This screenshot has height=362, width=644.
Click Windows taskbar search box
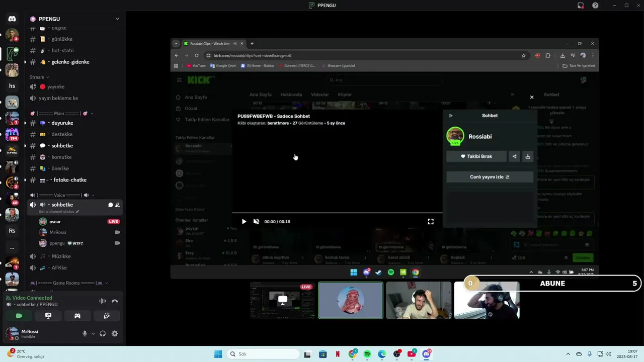[264, 354]
